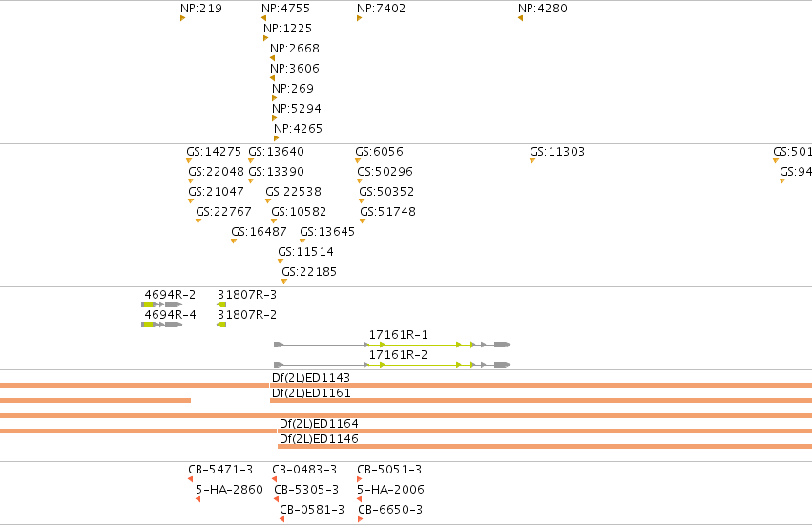The height and width of the screenshot is (525, 812).
Task: Select the Df(2L)ED1143 deficiency label
Action: [x=311, y=378]
